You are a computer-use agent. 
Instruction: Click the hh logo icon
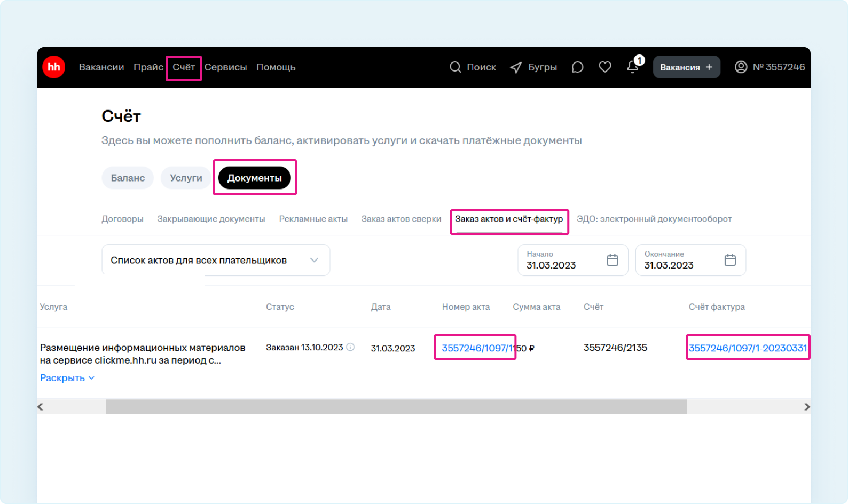pos(54,67)
